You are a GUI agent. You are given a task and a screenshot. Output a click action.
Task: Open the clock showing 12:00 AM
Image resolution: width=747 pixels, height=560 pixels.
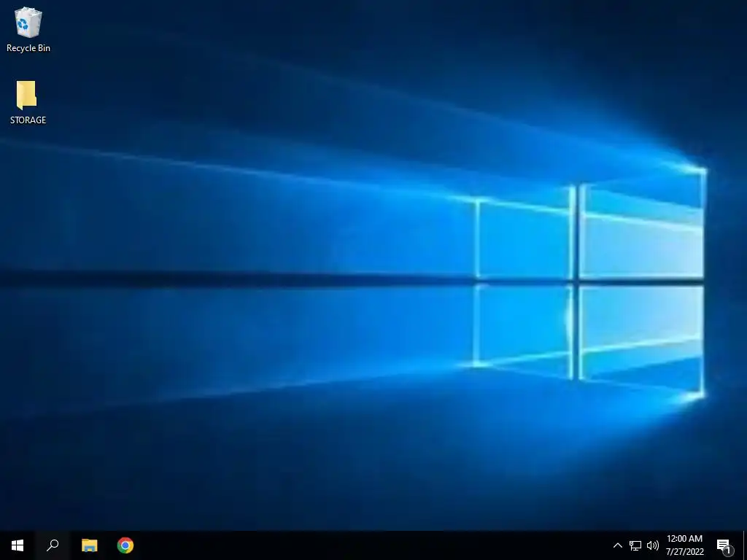pyautogui.click(x=684, y=545)
